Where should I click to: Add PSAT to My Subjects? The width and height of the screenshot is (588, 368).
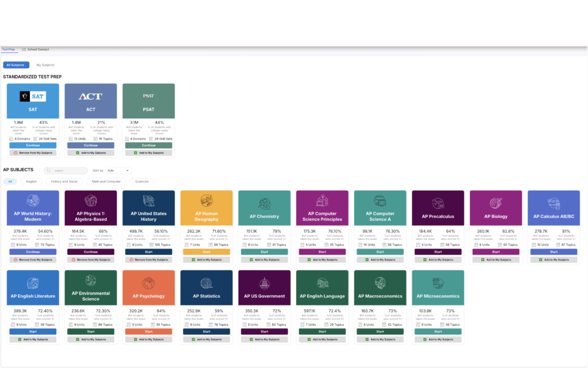tap(149, 153)
